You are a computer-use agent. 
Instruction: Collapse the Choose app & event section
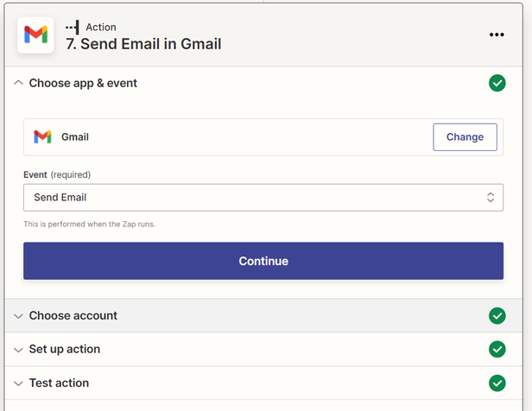[x=18, y=83]
